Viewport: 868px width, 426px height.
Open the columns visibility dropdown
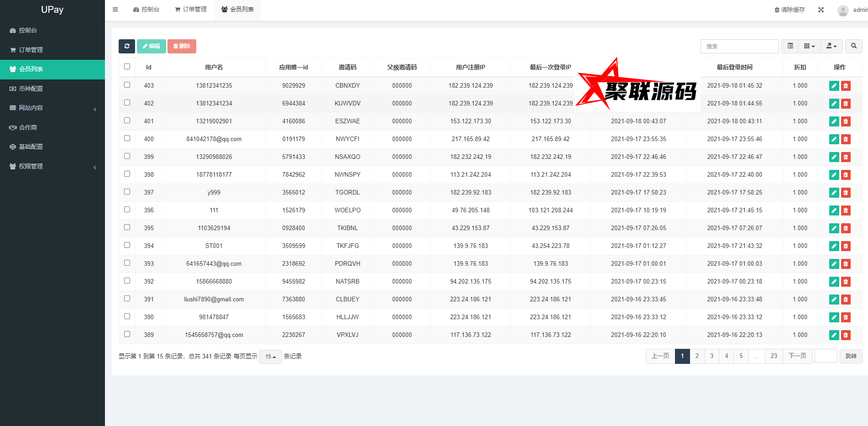click(x=809, y=46)
